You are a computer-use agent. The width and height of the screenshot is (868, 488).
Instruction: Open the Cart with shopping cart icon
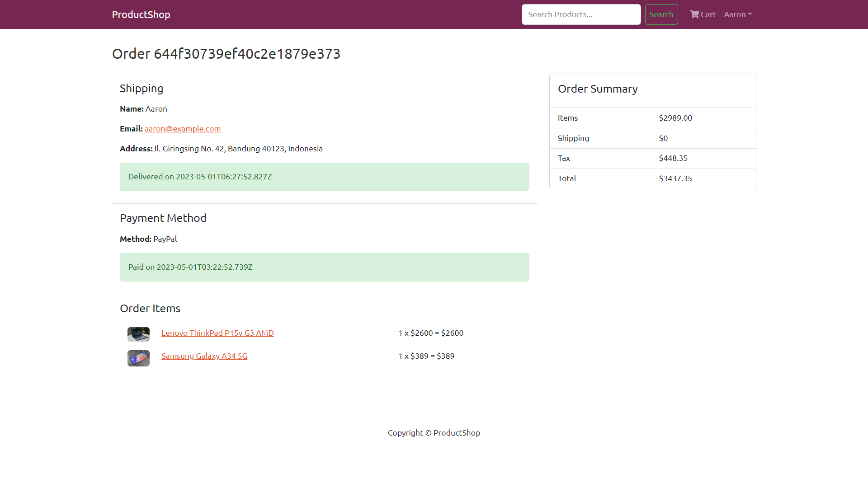(703, 14)
